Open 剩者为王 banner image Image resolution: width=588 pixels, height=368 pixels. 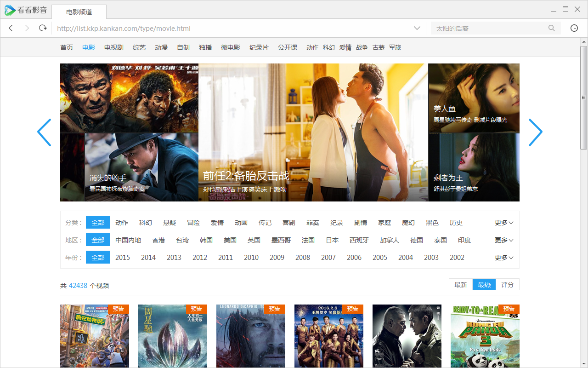point(474,167)
